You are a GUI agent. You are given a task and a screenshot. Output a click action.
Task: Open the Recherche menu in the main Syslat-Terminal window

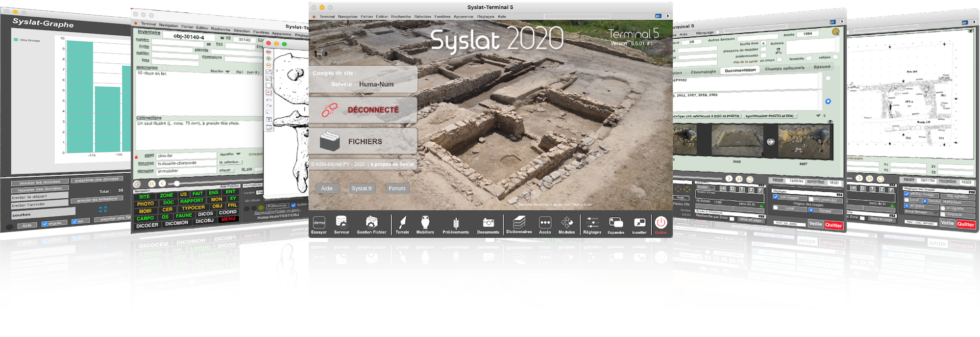401,17
